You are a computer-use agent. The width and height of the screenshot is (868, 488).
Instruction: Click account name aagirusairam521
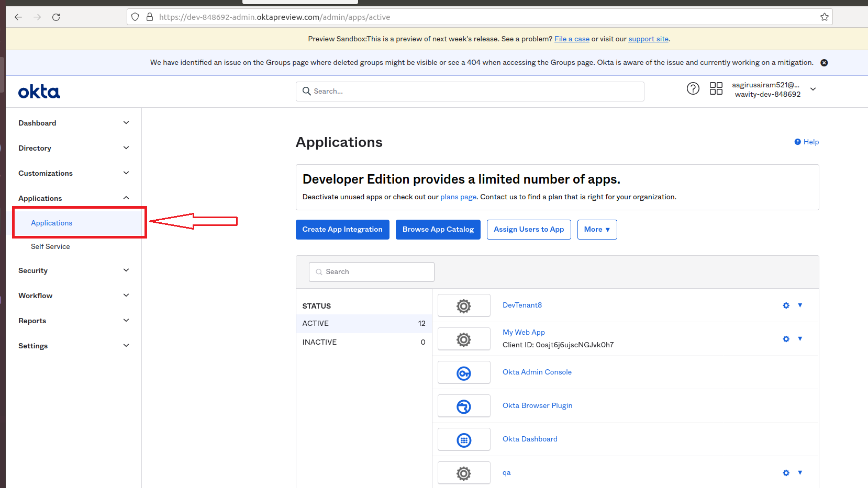pyautogui.click(x=765, y=85)
